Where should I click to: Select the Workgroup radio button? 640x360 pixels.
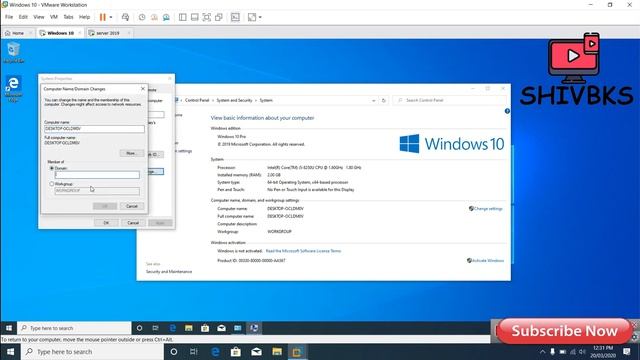[52, 184]
